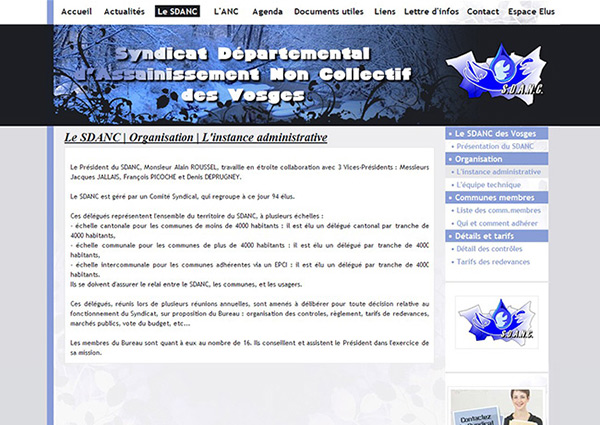Open Lettre d'infos in the top menu
Image resolution: width=600 pixels, height=425 pixels.
431,11
